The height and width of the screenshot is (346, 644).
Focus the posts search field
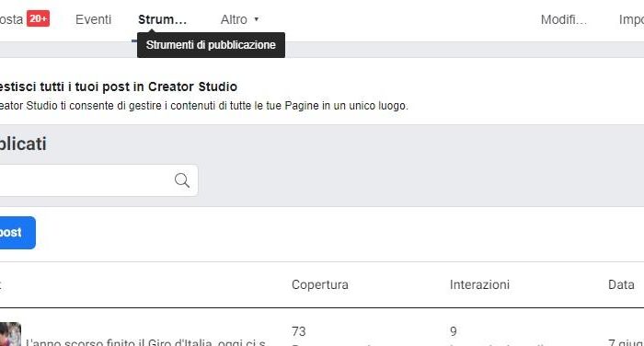tap(98, 180)
